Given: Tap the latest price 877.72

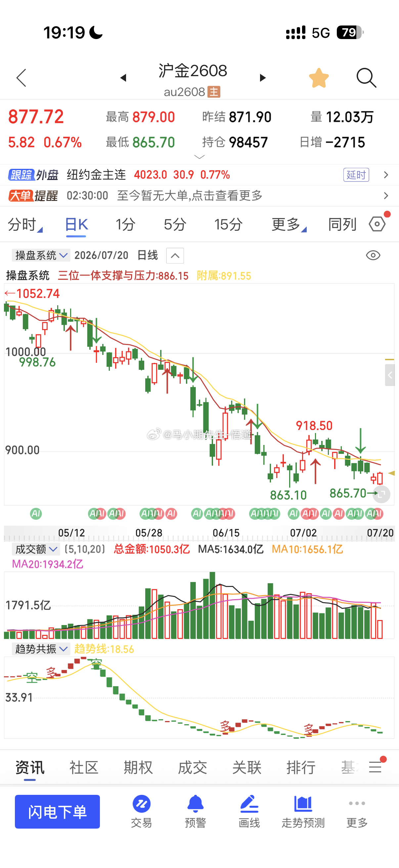Looking at the screenshot, I should pyautogui.click(x=36, y=117).
